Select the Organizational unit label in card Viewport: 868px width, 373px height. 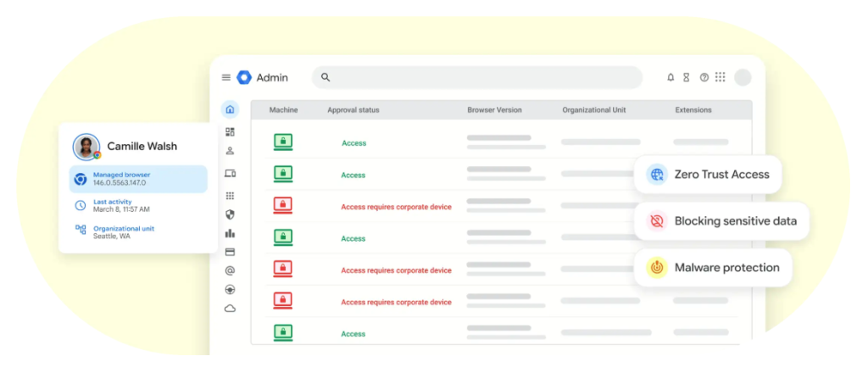click(124, 229)
